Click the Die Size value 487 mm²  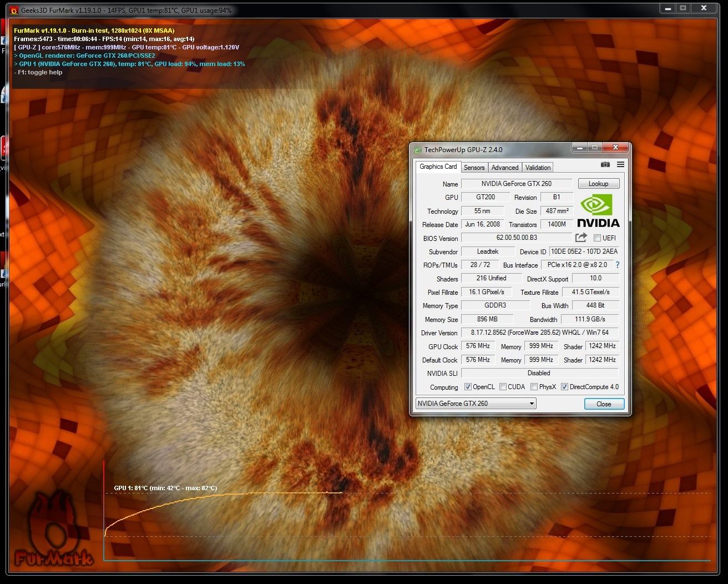557,211
